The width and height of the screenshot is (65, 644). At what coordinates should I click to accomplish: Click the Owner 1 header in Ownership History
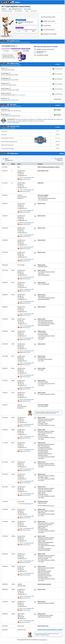click(58, 127)
